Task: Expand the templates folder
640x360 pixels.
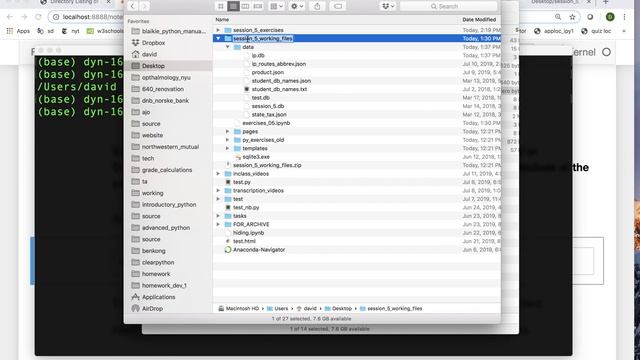Action: pyautogui.click(x=228, y=149)
